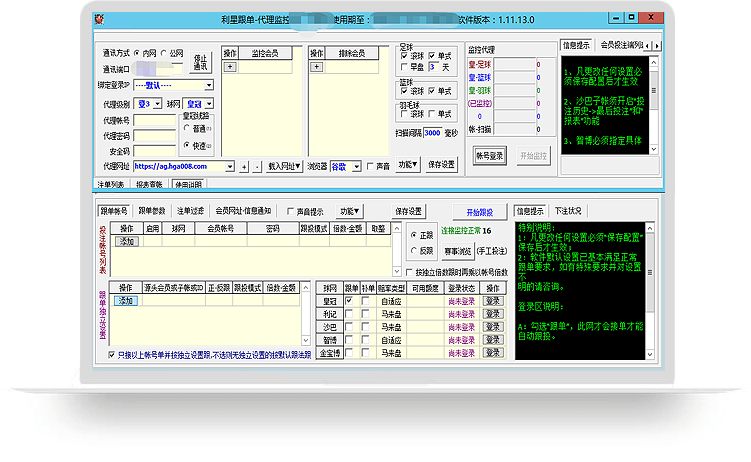Click 扫描间隔 input field showing 3000

point(432,132)
